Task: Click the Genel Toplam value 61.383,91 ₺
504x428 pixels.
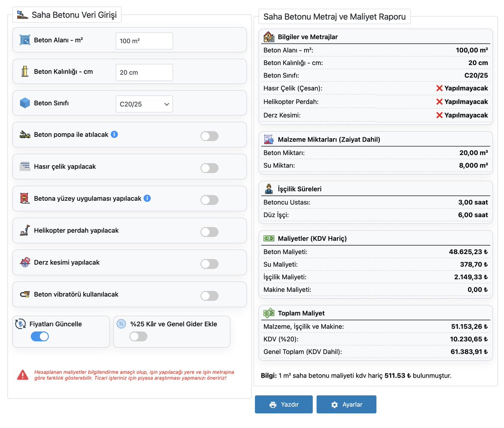Action: [x=469, y=352]
